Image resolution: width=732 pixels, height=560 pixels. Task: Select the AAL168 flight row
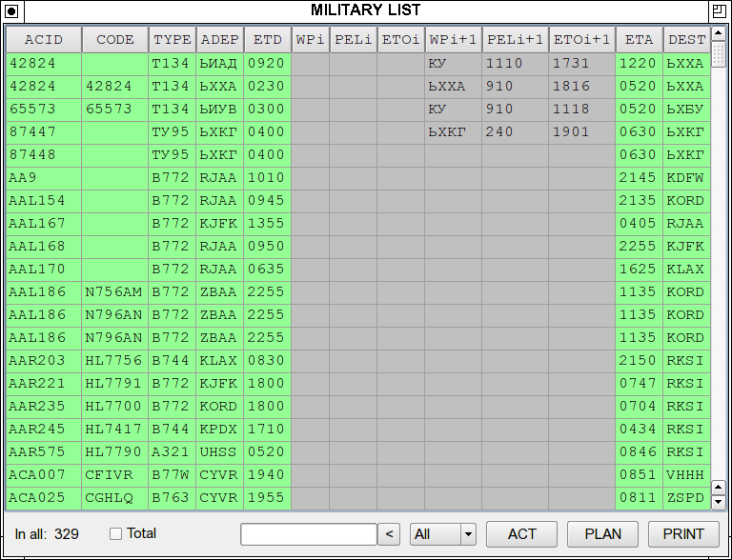pos(358,247)
